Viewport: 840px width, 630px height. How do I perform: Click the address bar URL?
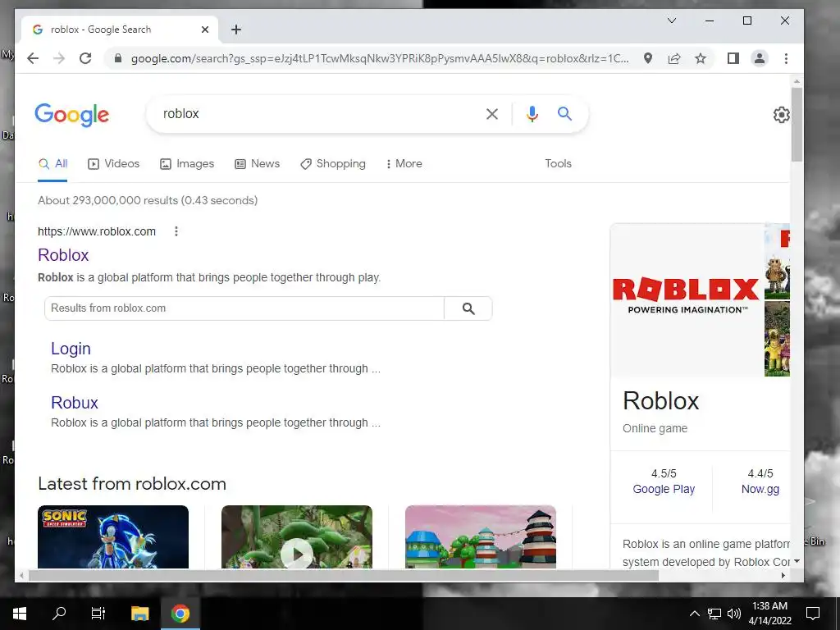click(379, 58)
